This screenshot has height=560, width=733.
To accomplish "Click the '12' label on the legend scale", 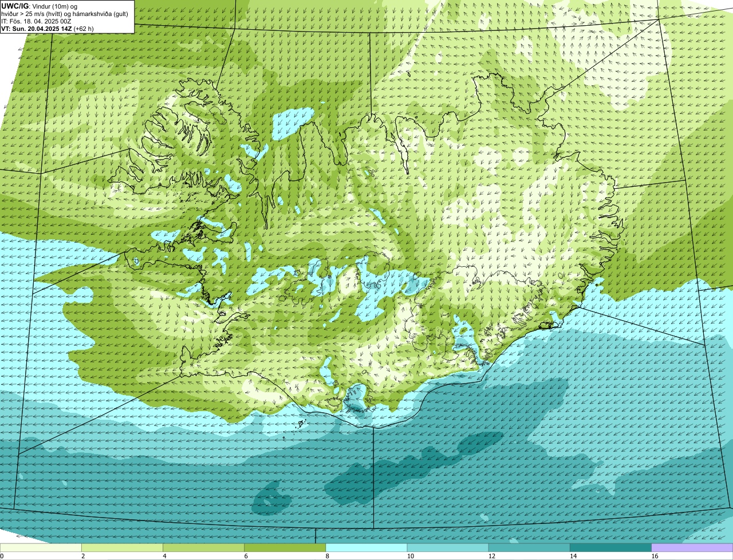I will 491,556.
